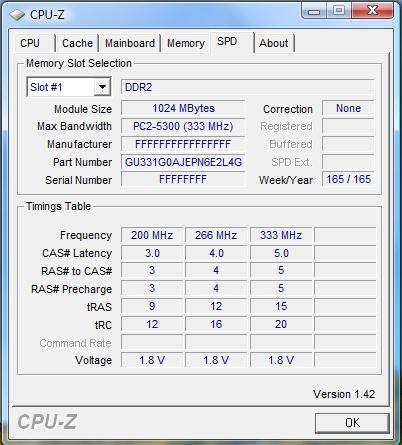This screenshot has width=402, height=445.
Task: Click the CPU-Z title bar app icon
Action: 17,14
